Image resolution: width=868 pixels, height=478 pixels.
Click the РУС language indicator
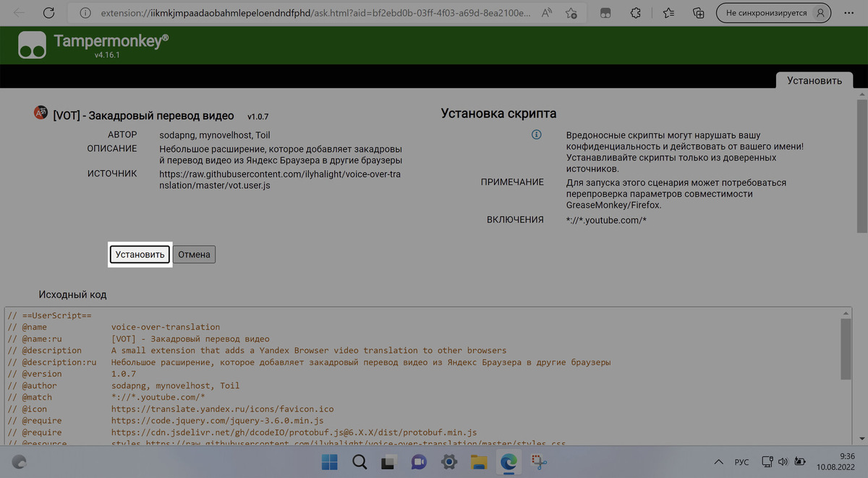pos(742,461)
